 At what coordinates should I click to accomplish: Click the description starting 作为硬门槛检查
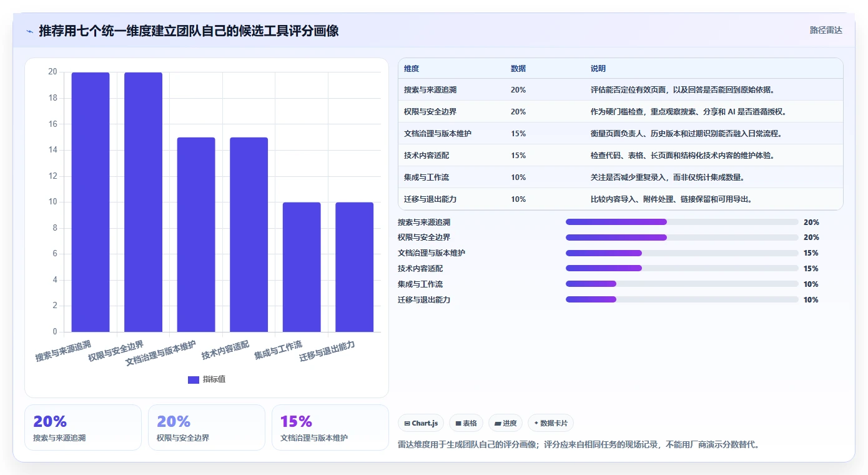[x=688, y=112]
